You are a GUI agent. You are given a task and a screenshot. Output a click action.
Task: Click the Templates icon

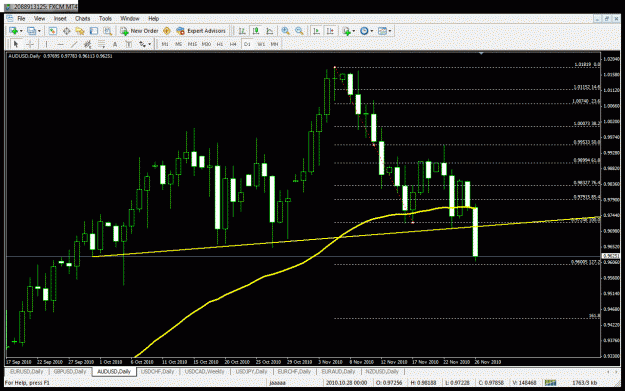(x=382, y=31)
